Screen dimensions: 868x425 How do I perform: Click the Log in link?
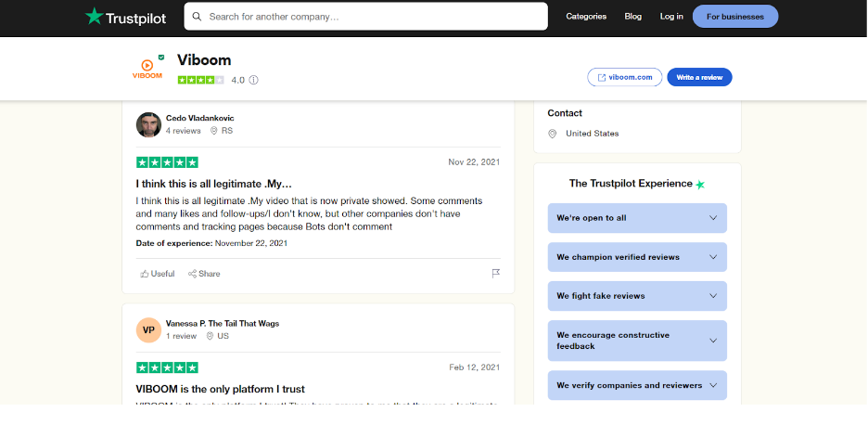tap(671, 17)
